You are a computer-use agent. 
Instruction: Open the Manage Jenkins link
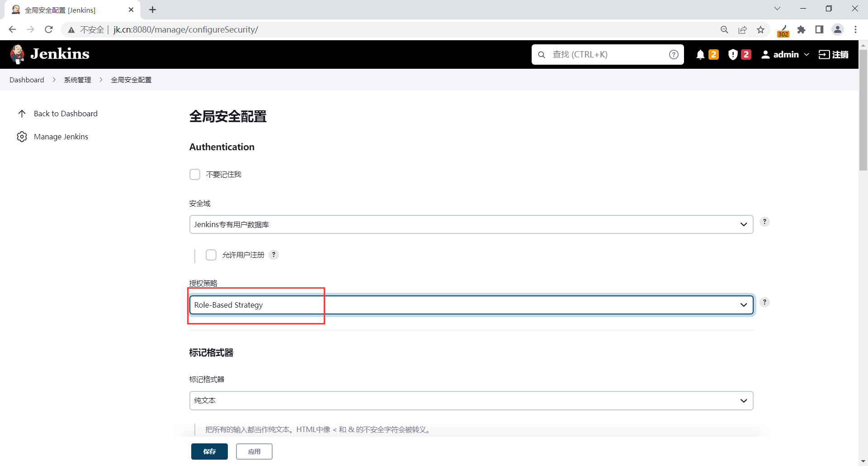[x=61, y=137]
